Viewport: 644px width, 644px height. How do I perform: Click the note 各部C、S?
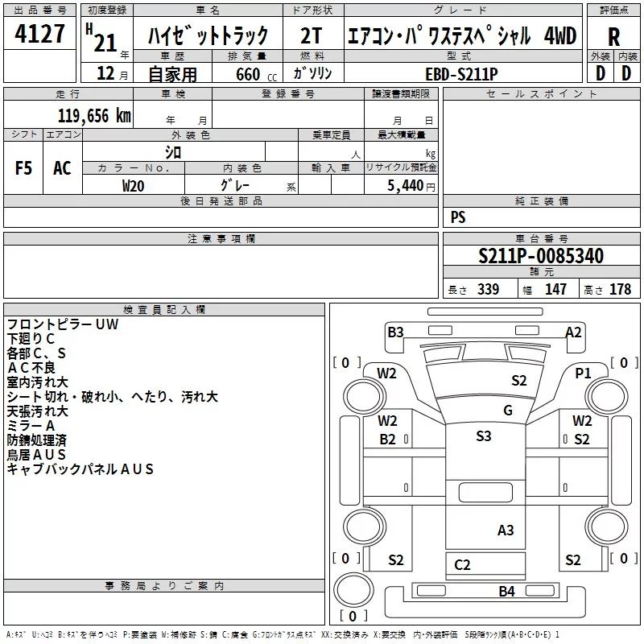(x=36, y=353)
